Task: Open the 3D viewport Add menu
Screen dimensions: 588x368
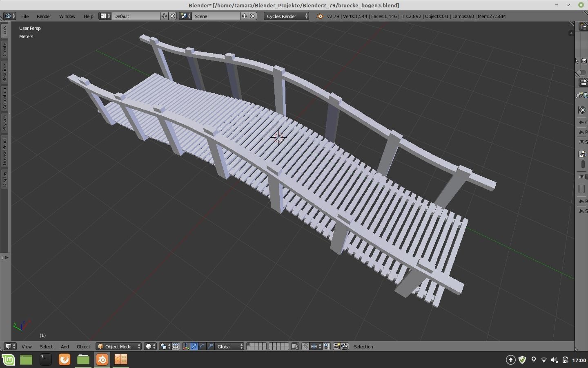Action: 65,346
